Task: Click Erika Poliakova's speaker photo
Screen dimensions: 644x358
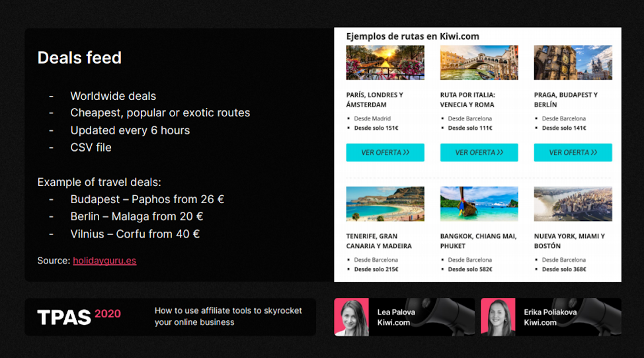Action: click(498, 317)
